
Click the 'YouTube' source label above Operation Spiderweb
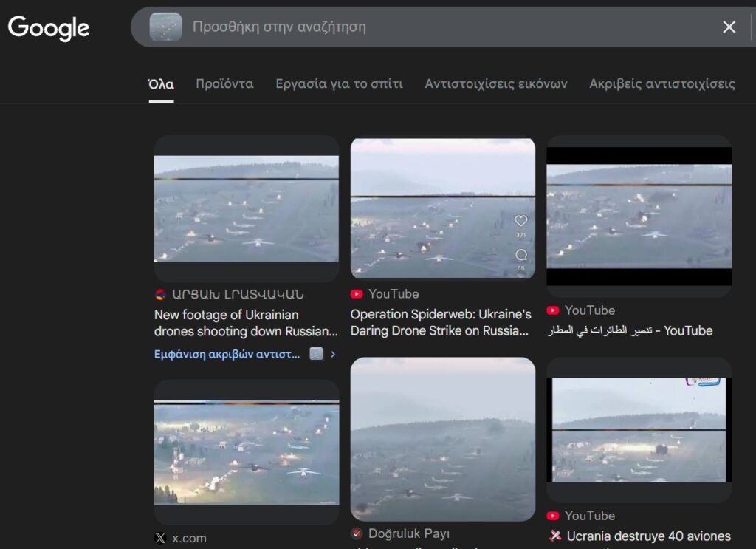pyautogui.click(x=394, y=294)
